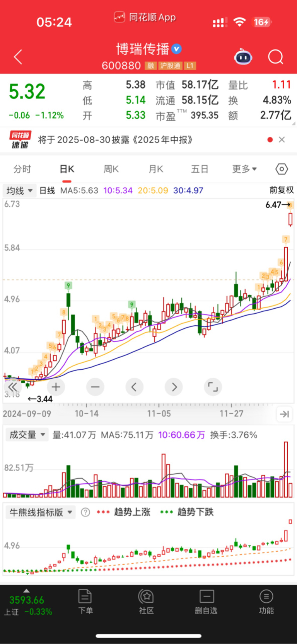Open the 社区 community icon
The height and width of the screenshot is (644, 297).
[x=146, y=602]
